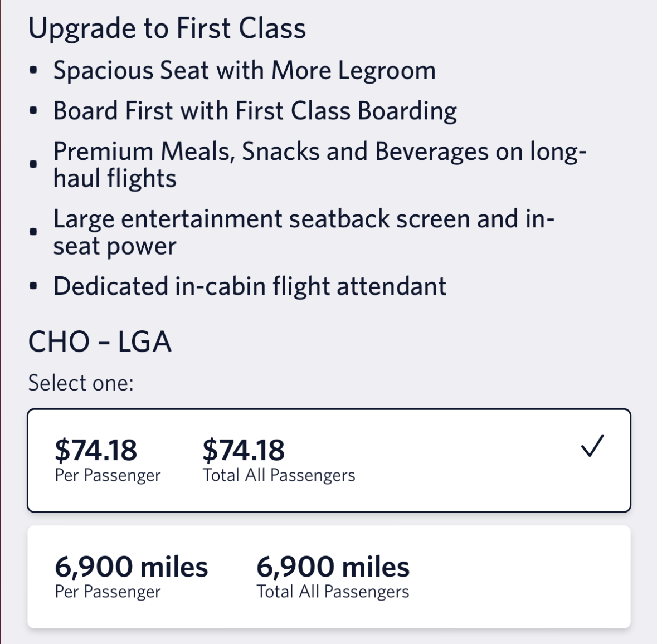Click the 'Upgrade to First Class' heading
This screenshot has width=657, height=644.
(167, 28)
